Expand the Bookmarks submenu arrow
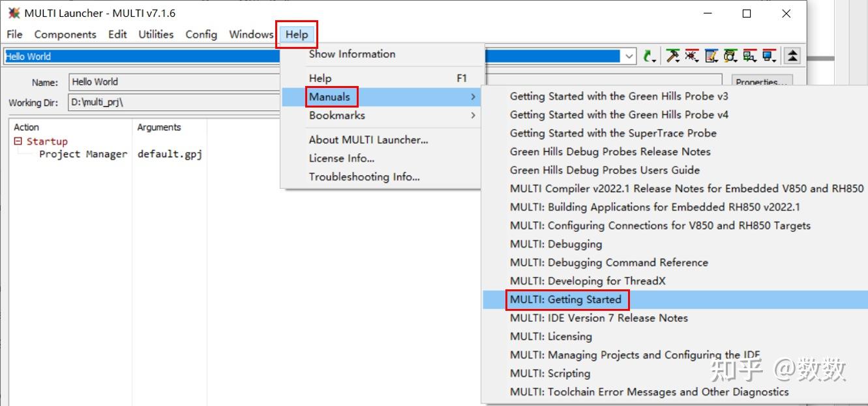Screen dimensions: 868x406 pyautogui.click(x=472, y=115)
